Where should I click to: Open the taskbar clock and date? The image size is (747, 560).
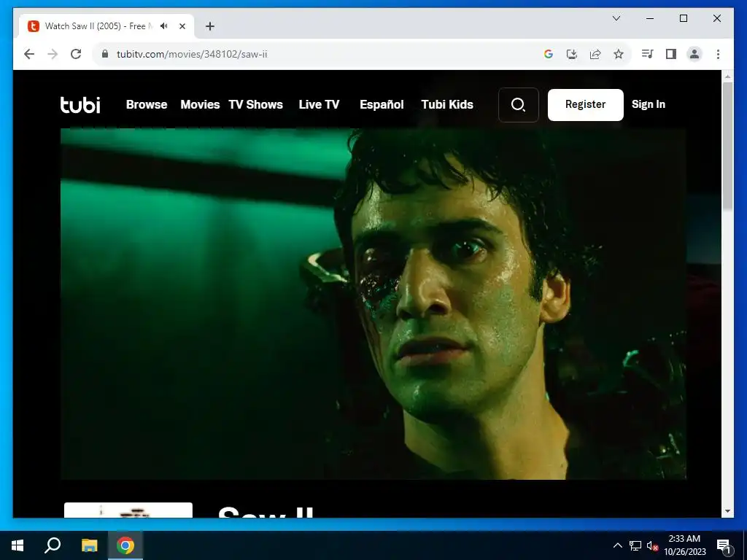coord(684,545)
